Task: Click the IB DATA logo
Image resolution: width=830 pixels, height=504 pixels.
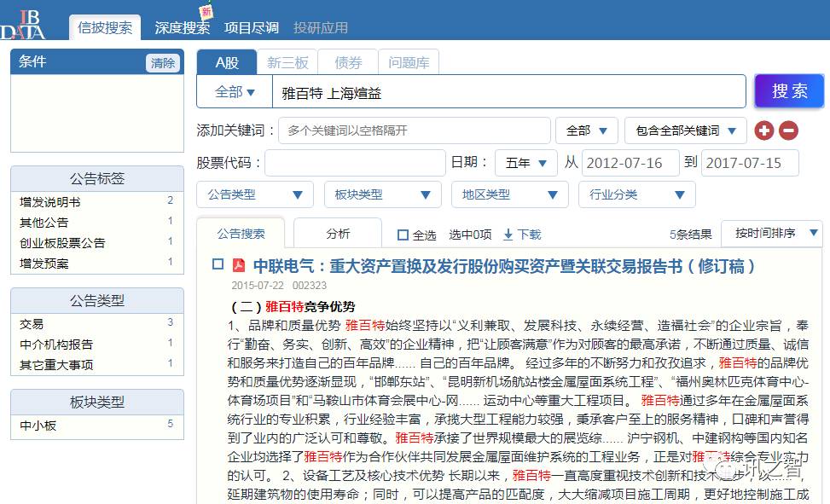Action: coord(22,24)
